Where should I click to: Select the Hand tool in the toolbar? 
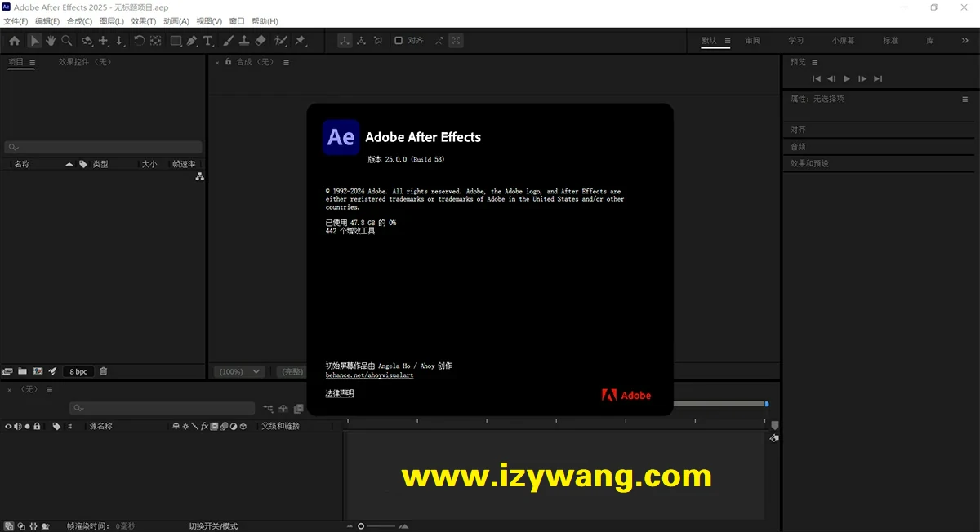(x=51, y=41)
